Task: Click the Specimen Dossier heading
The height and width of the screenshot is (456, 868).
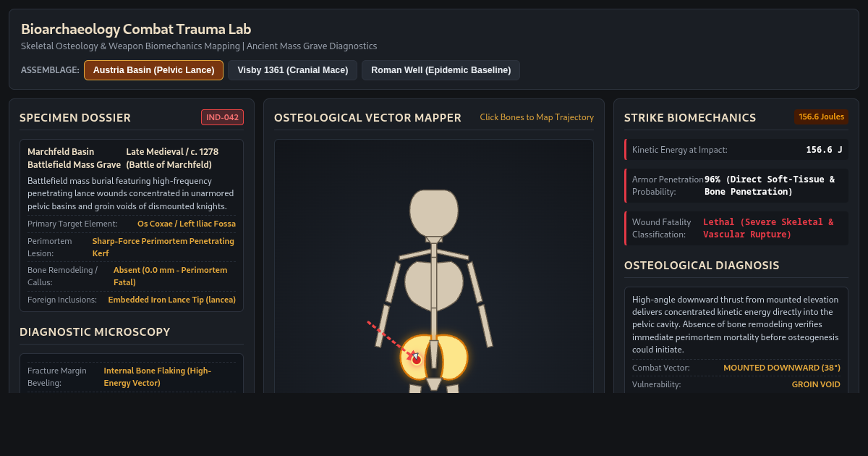Action: 75,117
